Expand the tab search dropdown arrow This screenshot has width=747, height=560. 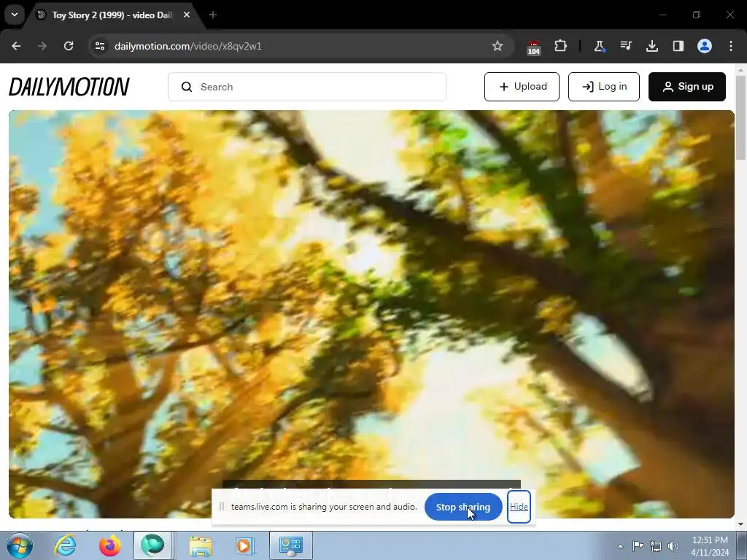pyautogui.click(x=15, y=15)
